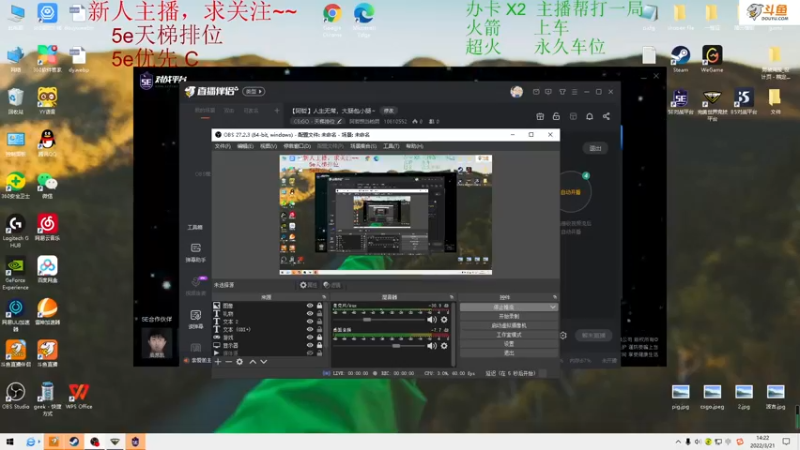This screenshot has width=800, height=450.
Task: Click 工作室模式 in OBS controls
Action: pos(509,335)
